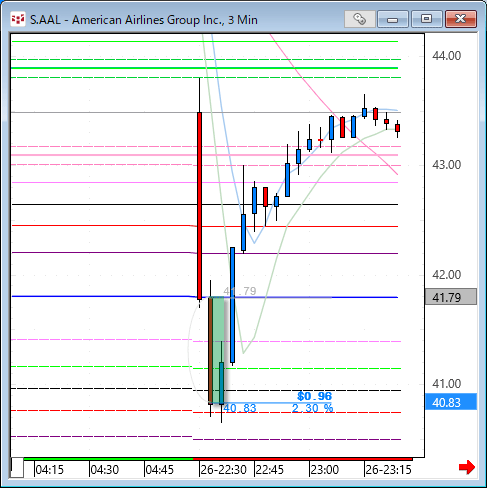Click the red scroll-right arrow
The width and height of the screenshot is (487, 488).
click(x=467, y=467)
